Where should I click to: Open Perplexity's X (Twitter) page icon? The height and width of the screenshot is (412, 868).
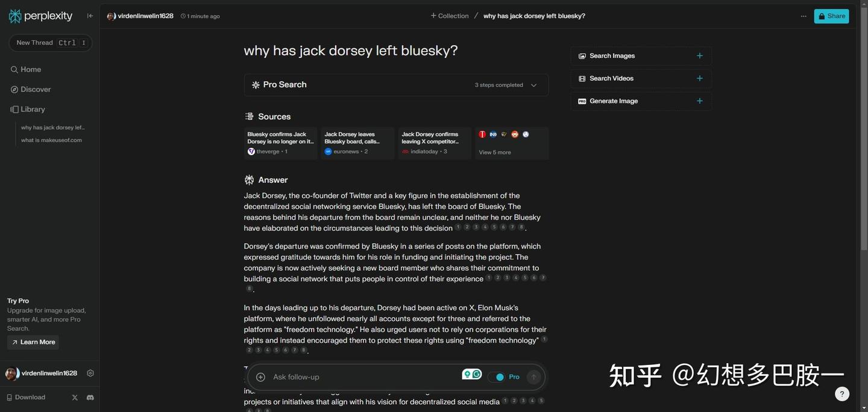tap(75, 398)
